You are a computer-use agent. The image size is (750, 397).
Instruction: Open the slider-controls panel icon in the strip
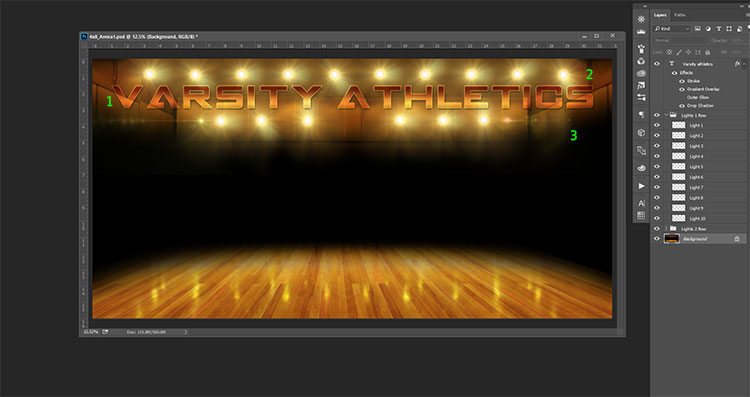coord(641,98)
